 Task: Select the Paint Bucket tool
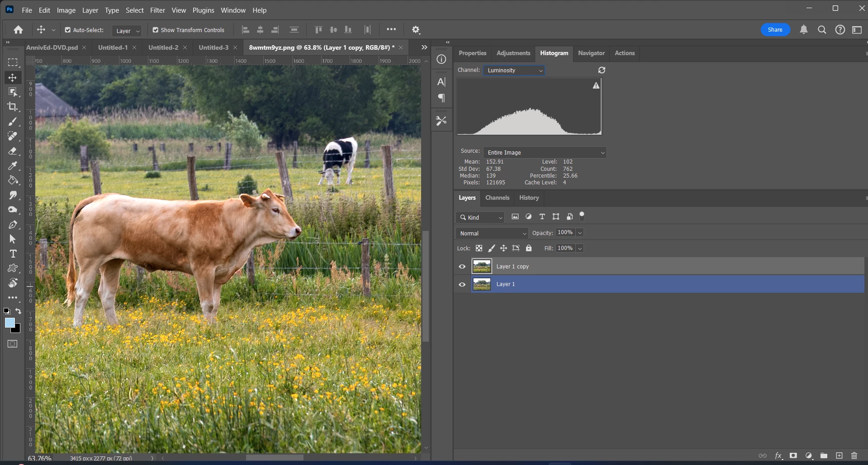pos(13,180)
